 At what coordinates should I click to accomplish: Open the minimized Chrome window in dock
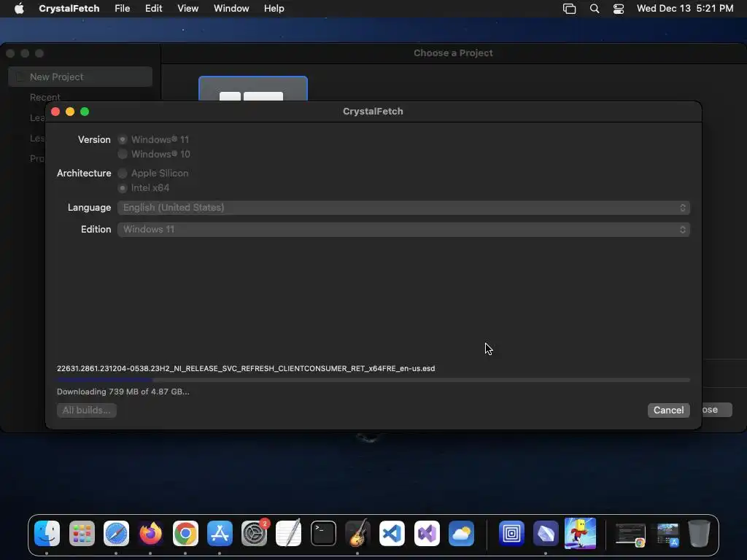click(630, 534)
